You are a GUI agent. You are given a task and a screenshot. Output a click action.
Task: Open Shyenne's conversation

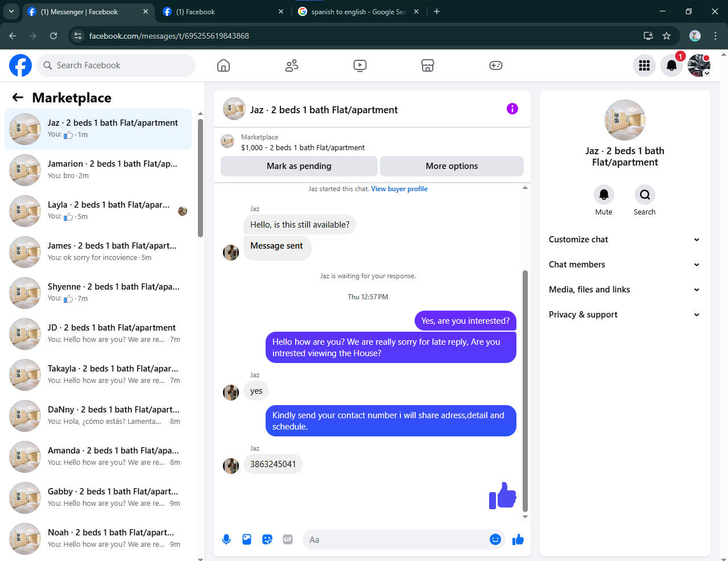tap(98, 293)
